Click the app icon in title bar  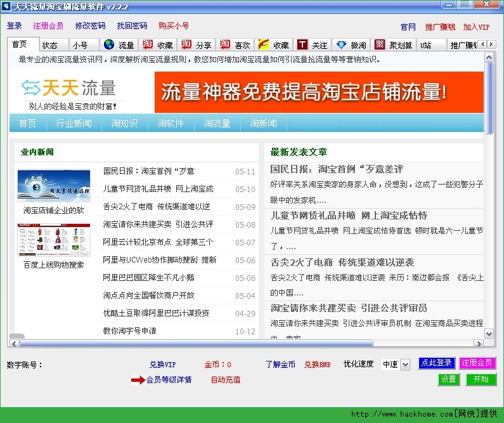(x=6, y=6)
